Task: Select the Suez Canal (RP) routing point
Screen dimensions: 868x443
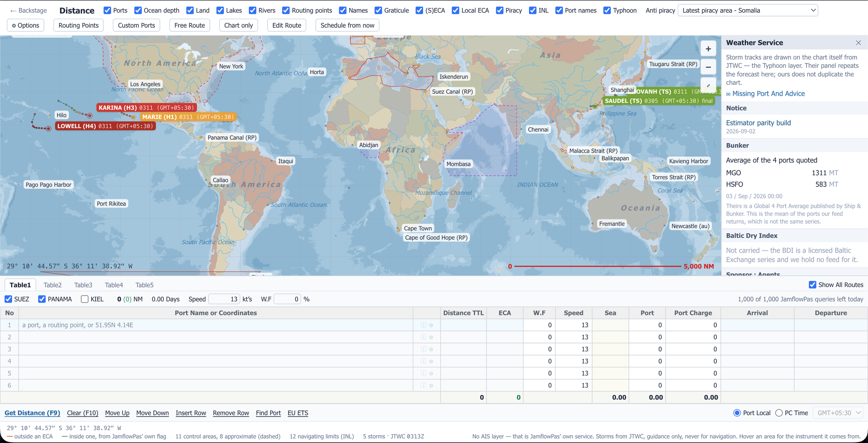Action: tap(452, 92)
